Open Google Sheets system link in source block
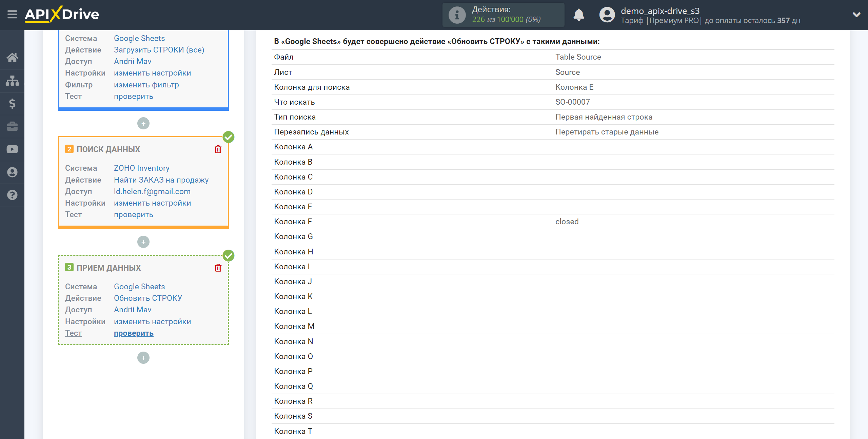Viewport: 868px width, 439px height. click(x=139, y=38)
